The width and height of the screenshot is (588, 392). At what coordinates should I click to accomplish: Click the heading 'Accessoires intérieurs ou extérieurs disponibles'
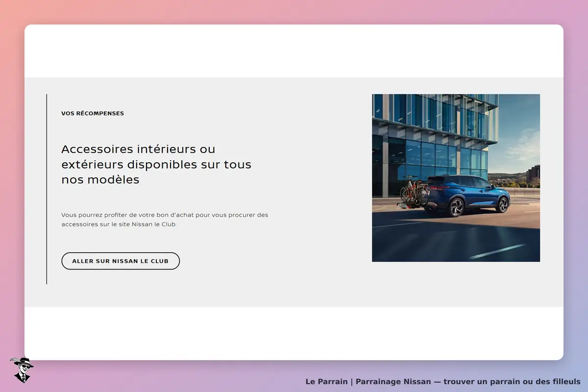point(156,164)
